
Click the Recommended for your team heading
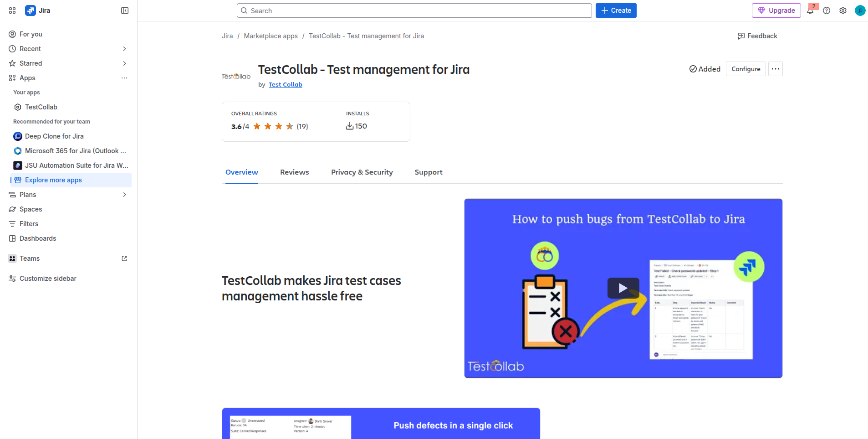51,122
